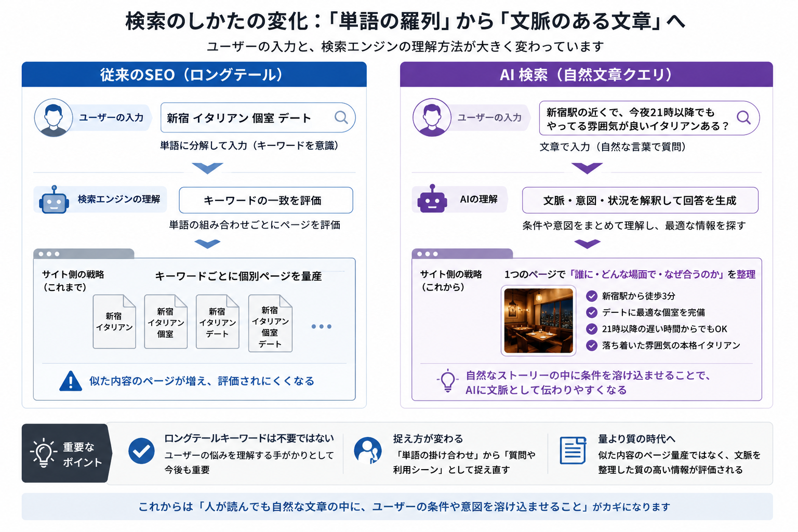Click the purple phrase 「誰に・どんな場面で・なぜ合うのか」
Viewport: 798px width, 532px height.
pyautogui.click(x=647, y=274)
